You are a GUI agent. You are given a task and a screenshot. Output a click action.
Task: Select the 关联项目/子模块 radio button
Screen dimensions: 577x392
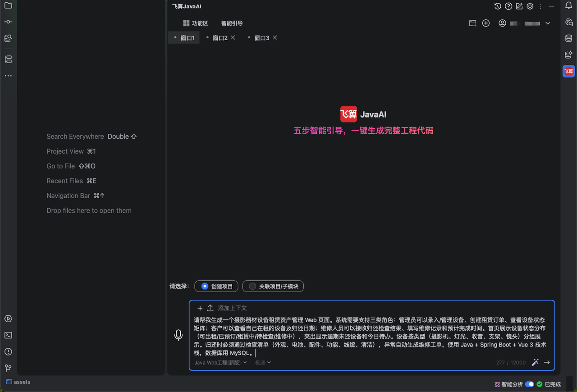coord(273,286)
